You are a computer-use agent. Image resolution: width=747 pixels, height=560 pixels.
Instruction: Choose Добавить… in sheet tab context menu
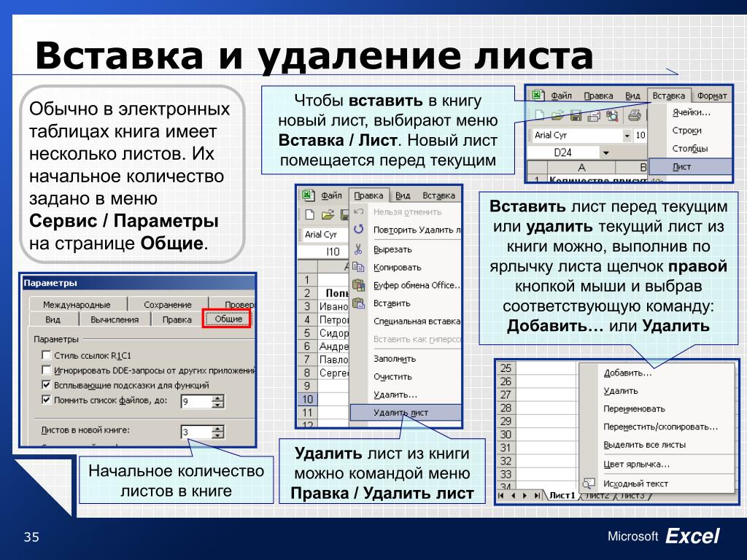point(657,373)
